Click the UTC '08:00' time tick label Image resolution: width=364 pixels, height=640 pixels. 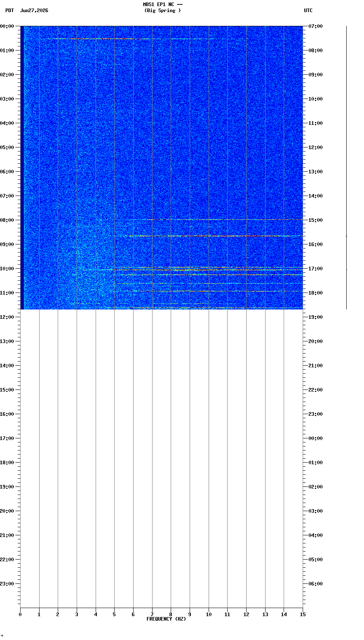[316, 51]
